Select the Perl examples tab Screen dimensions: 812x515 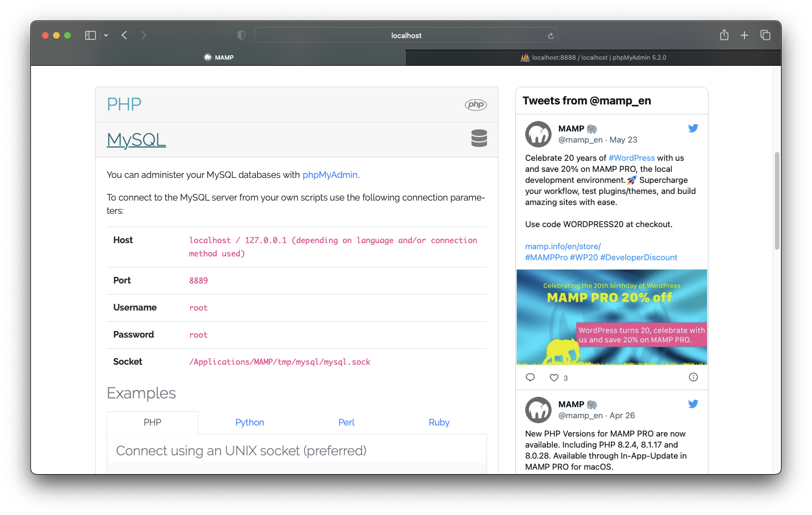pyautogui.click(x=347, y=422)
